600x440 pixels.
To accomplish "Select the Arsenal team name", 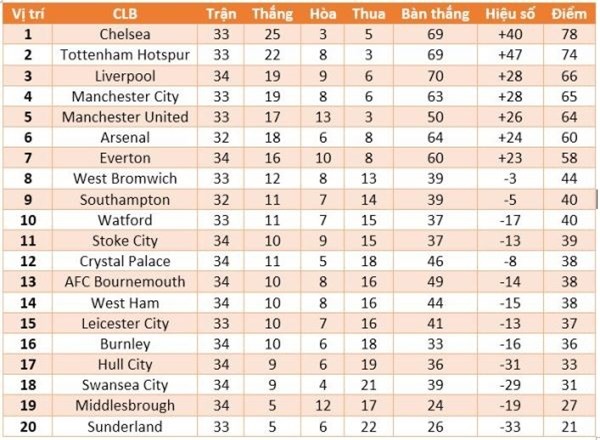I will 126,137.
